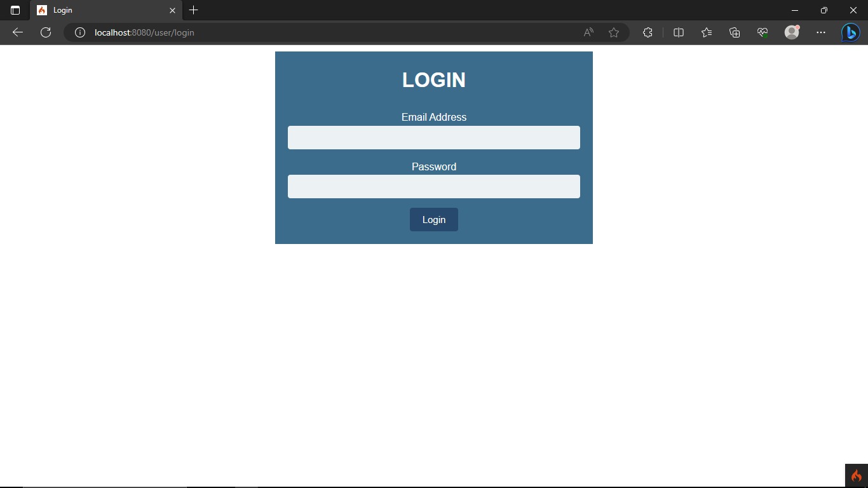Open the Extensions icon in the toolbar
Viewport: 868px width, 488px height.
click(648, 32)
